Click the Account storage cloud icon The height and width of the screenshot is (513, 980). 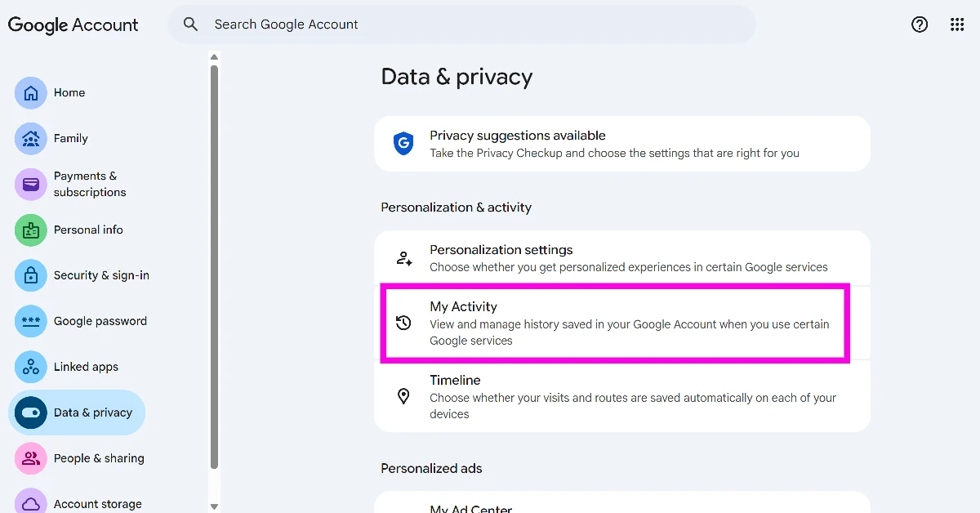point(31,502)
